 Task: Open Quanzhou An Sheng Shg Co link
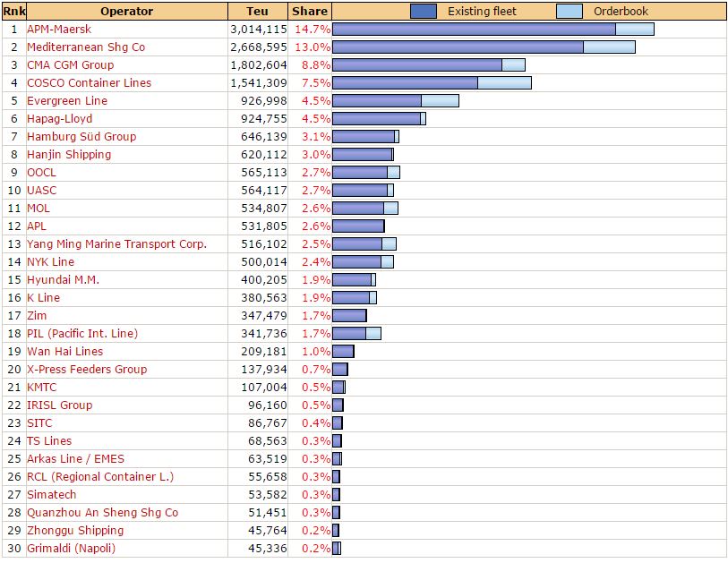(x=103, y=512)
